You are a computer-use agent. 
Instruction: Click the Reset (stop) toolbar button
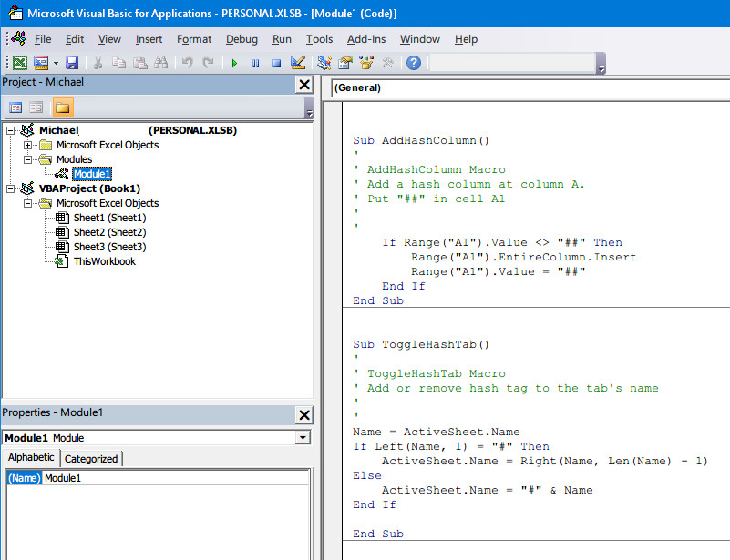pos(276,63)
